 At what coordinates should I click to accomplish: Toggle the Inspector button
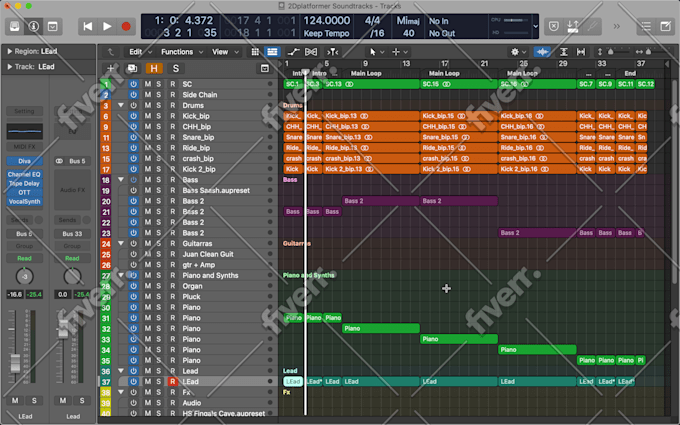tap(34, 26)
